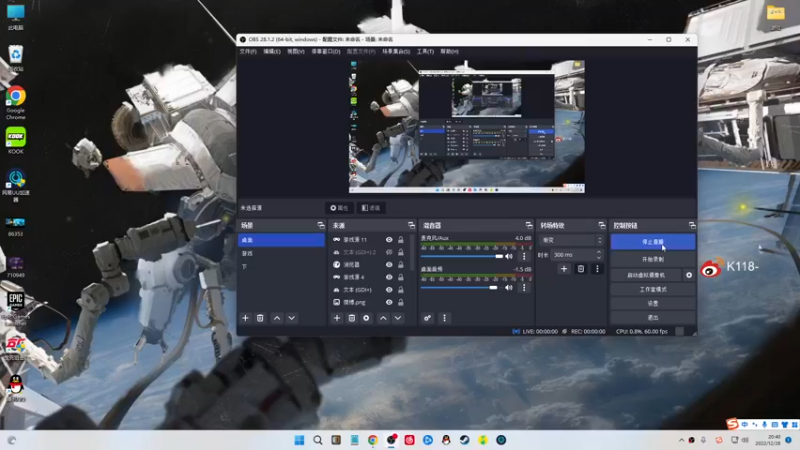Select the 桌面 scene in Scenes list
This screenshot has height=450, width=800.
point(281,240)
